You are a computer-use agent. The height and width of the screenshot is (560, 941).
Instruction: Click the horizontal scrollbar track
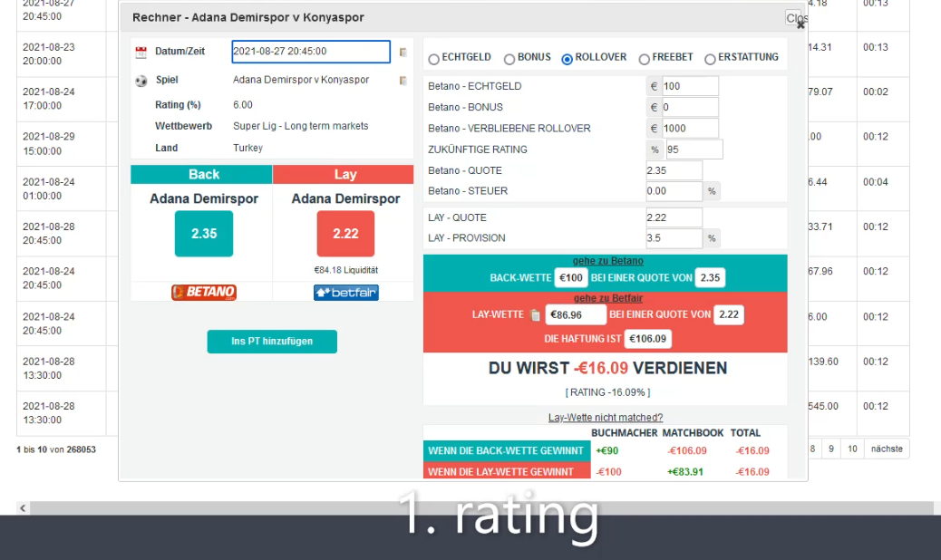click(480, 508)
